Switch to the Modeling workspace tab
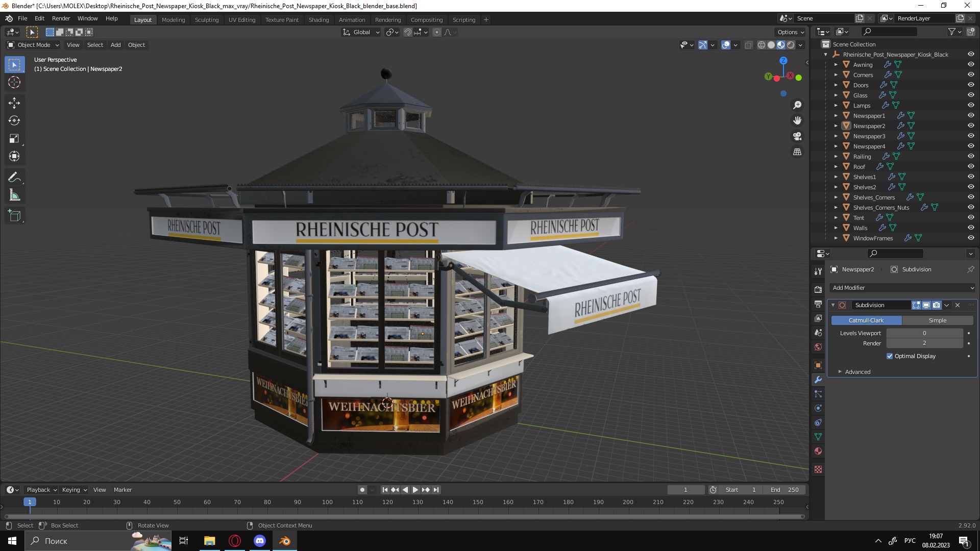The width and height of the screenshot is (980, 551). pyautogui.click(x=173, y=20)
